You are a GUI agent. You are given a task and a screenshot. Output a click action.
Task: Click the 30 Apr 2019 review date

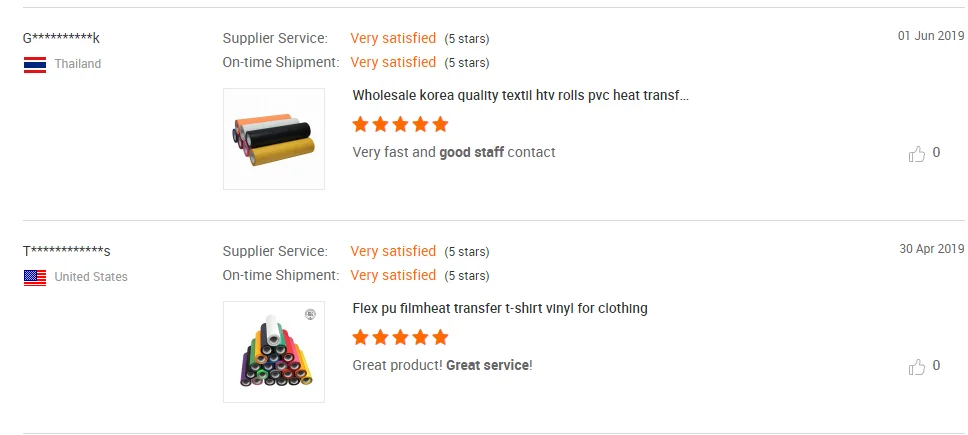point(930,249)
